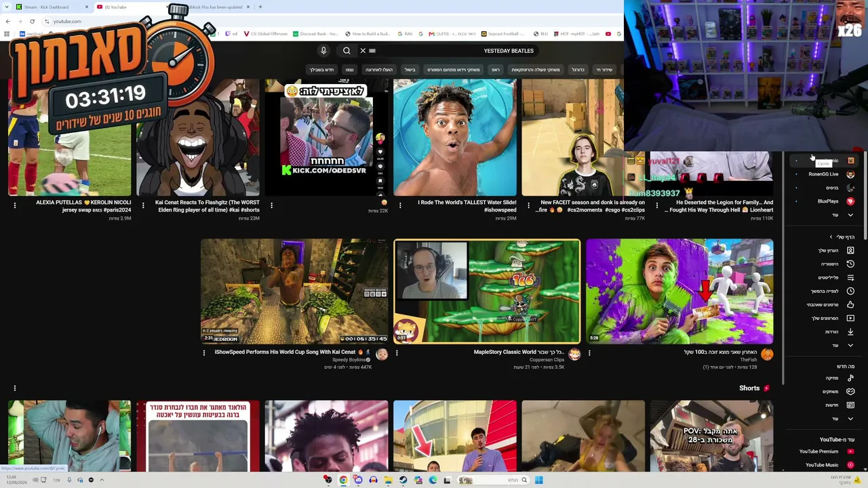
Task: Open היסטוריה (History) in sidebar
Action: (x=824, y=264)
